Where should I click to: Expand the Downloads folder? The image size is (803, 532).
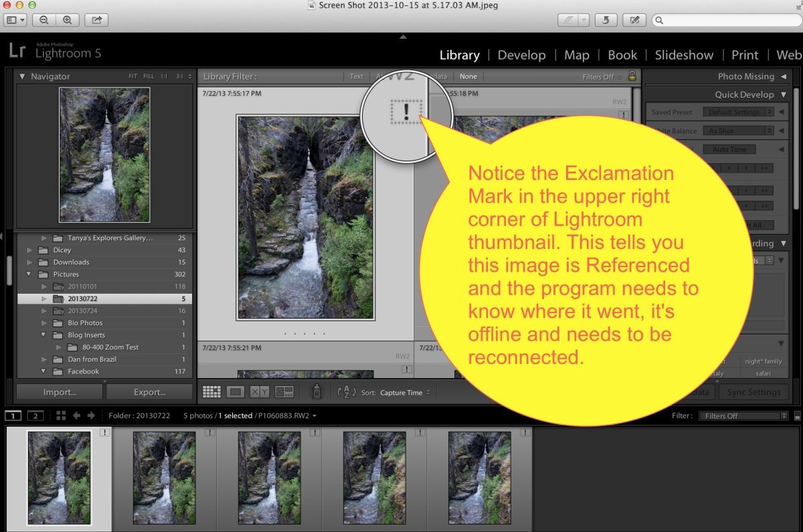click(x=29, y=262)
